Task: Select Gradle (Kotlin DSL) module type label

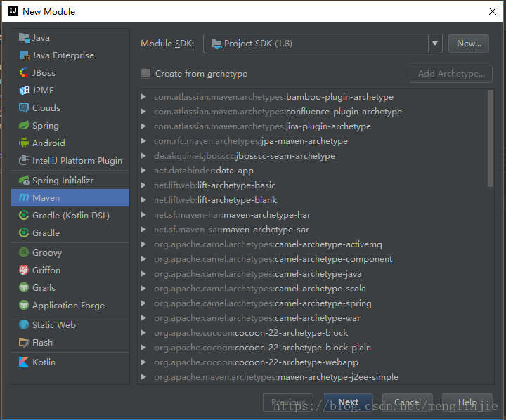Action: [x=71, y=215]
